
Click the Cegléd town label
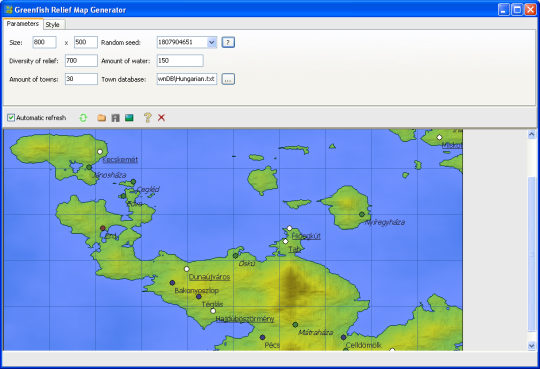148,189
